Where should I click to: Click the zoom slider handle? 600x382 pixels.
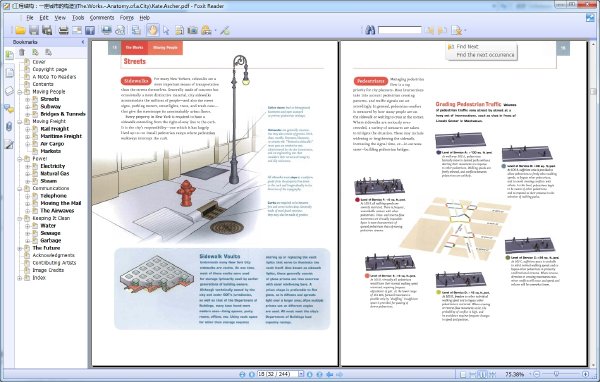click(556, 374)
